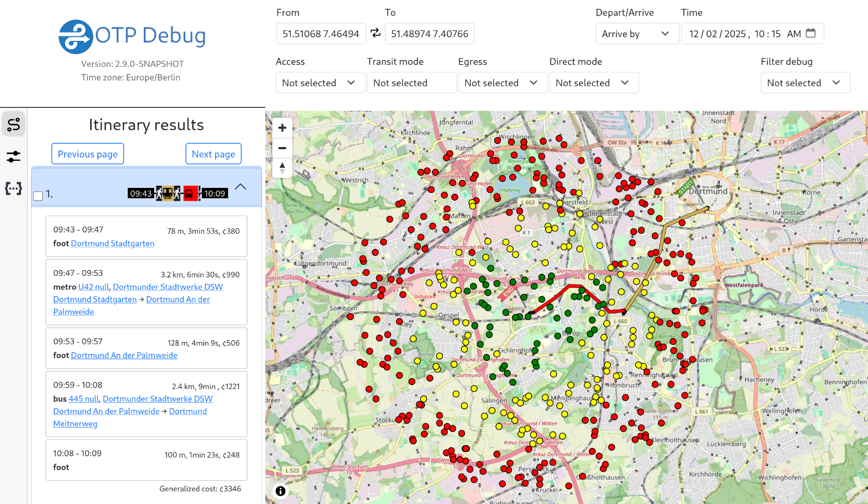Open the trip arguments sliders tab
This screenshot has width=868, height=504.
(13, 157)
